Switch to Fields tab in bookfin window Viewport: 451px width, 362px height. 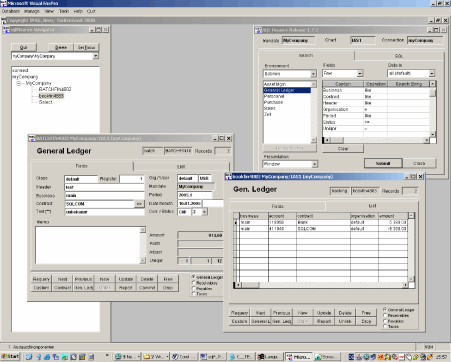tap(278, 206)
